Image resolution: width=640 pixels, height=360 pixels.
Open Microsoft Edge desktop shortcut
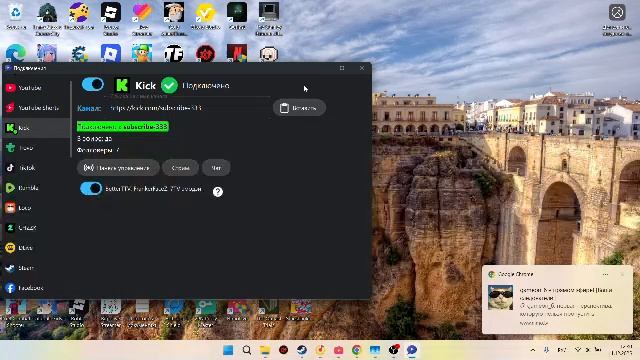[16, 53]
